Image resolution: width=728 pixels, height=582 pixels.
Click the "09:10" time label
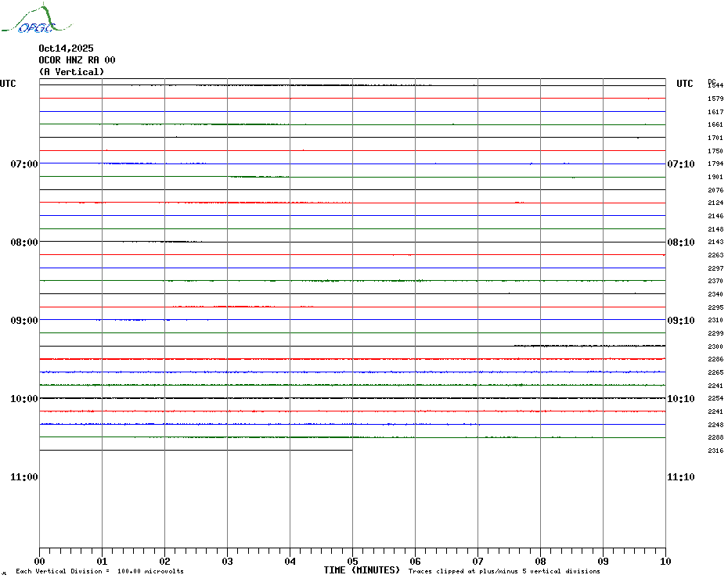tap(681, 320)
